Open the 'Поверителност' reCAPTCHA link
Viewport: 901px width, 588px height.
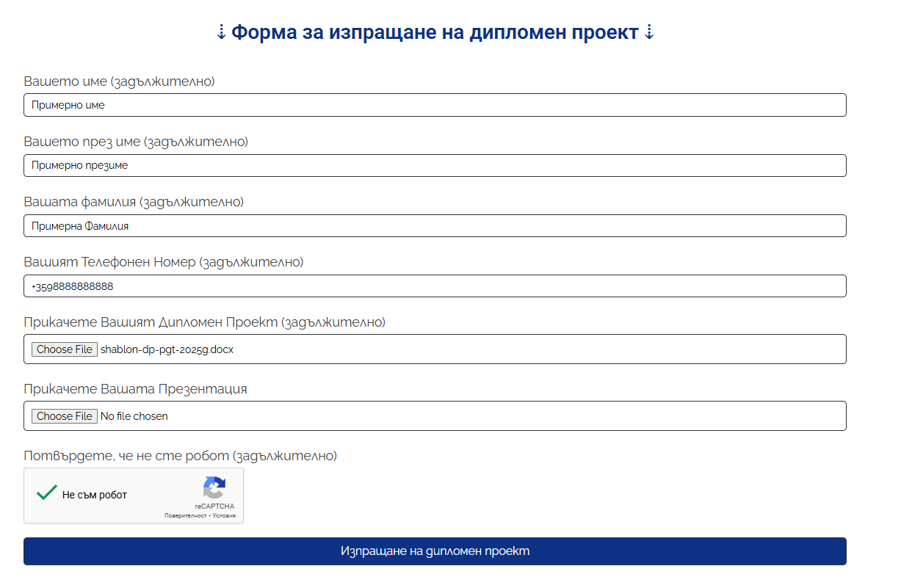[x=185, y=516]
